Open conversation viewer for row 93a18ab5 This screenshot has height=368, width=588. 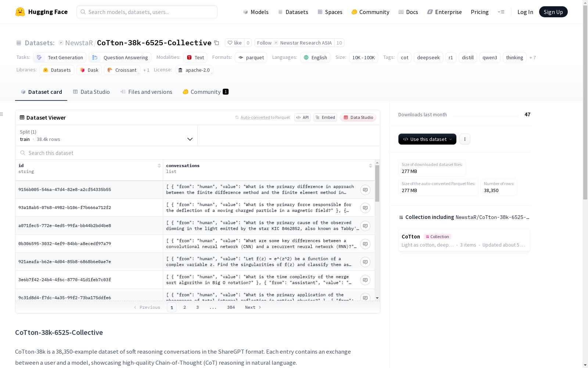point(365,208)
